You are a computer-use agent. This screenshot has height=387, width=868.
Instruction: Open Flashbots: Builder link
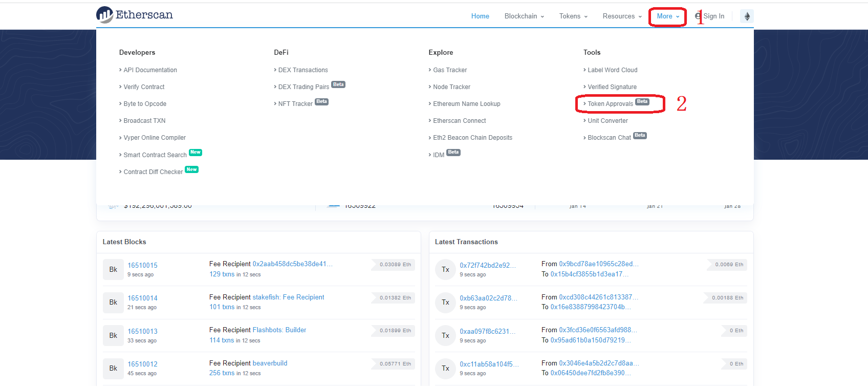click(279, 330)
